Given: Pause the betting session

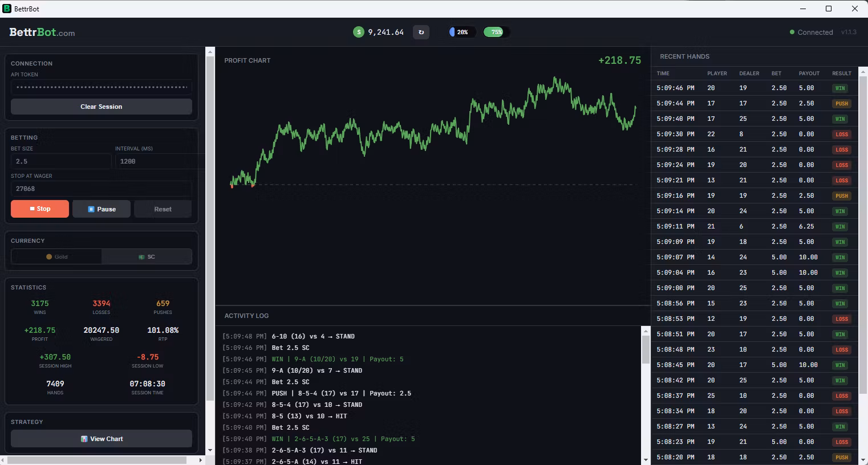Looking at the screenshot, I should pyautogui.click(x=102, y=209).
